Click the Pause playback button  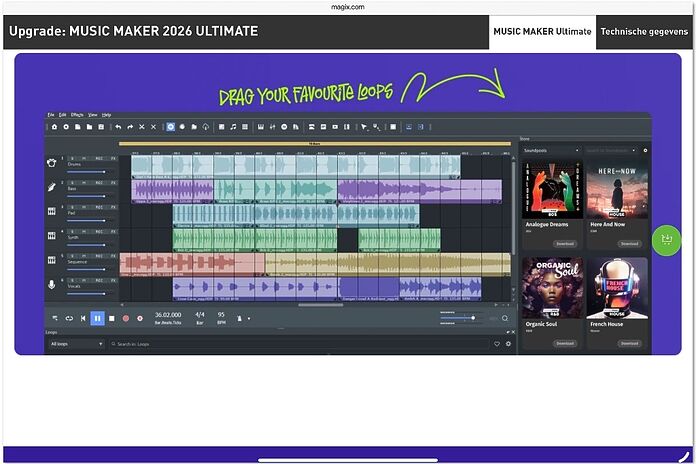[x=98, y=318]
